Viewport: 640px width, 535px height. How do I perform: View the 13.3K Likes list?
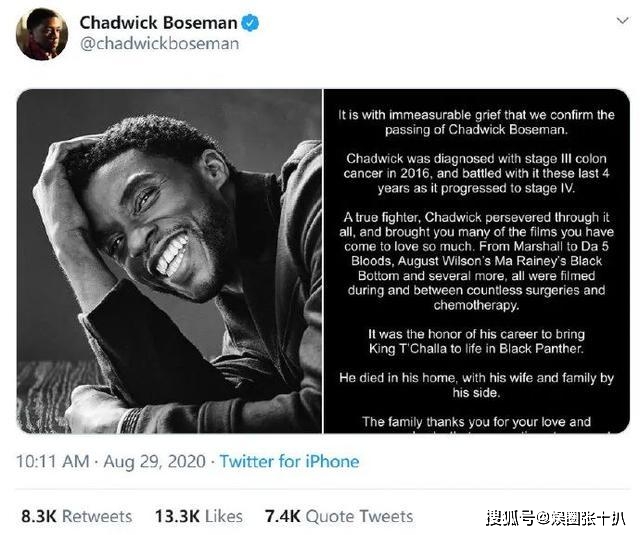199,516
